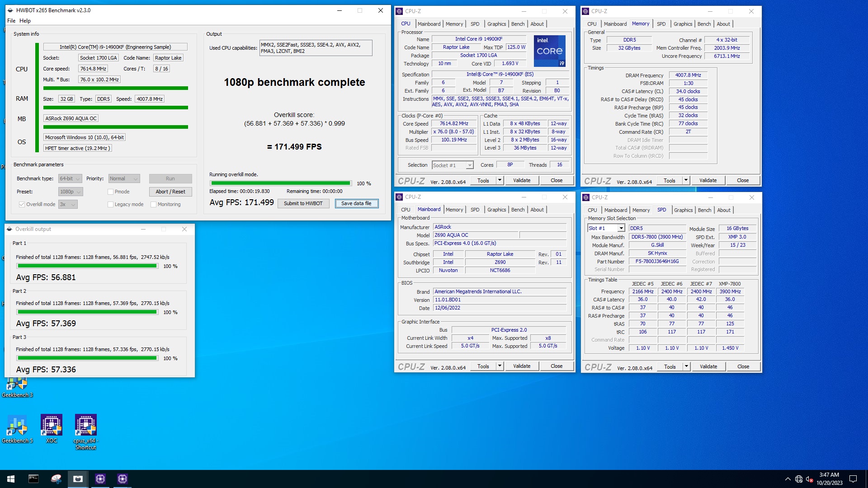Image resolution: width=868 pixels, height=488 pixels.
Task: Open the Slot #1 dropdown in SPD window
Action: point(606,228)
